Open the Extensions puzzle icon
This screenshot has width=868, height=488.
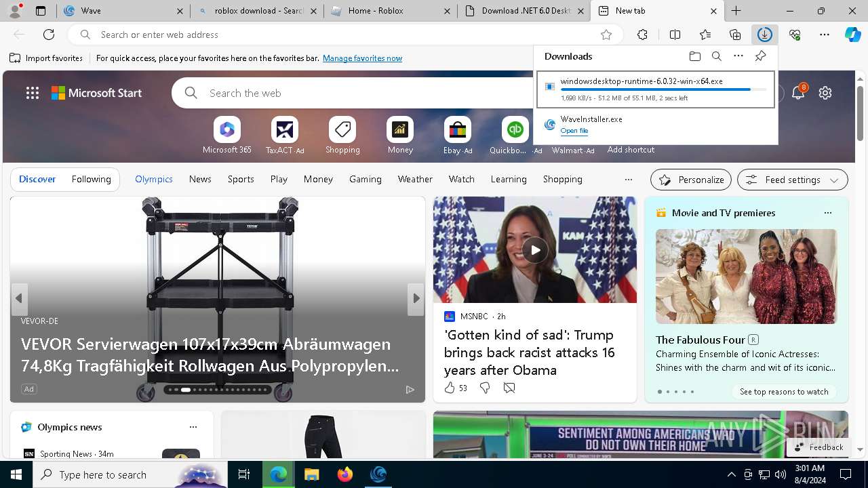643,35
